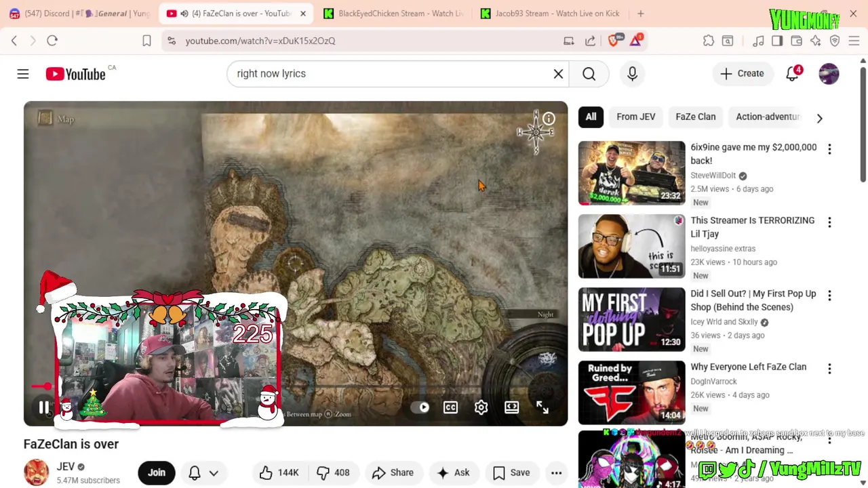
Task: Save video to a playlist
Action: point(511,472)
